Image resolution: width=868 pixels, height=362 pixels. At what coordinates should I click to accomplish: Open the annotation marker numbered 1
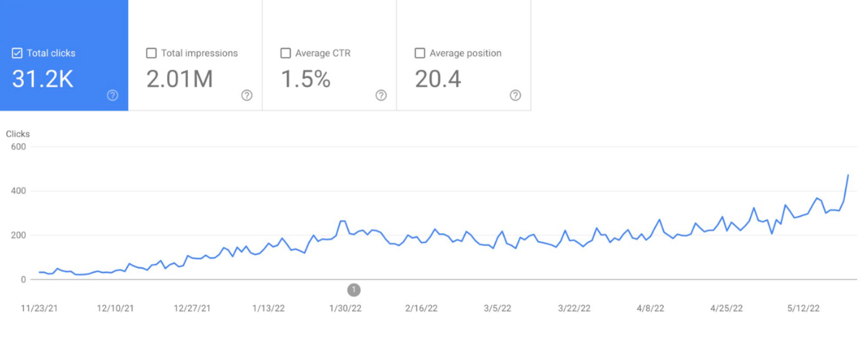tap(354, 290)
